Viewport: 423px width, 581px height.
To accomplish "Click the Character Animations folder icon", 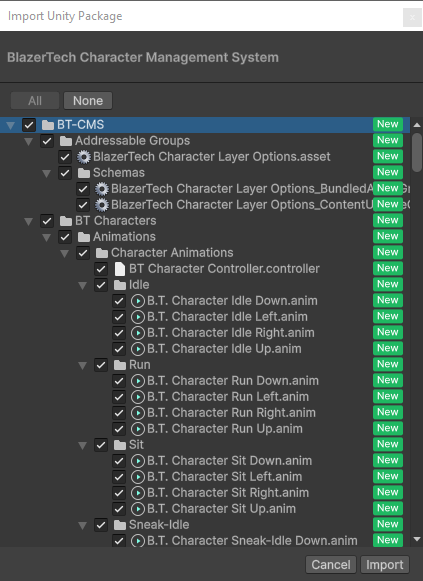I will pos(102,253).
